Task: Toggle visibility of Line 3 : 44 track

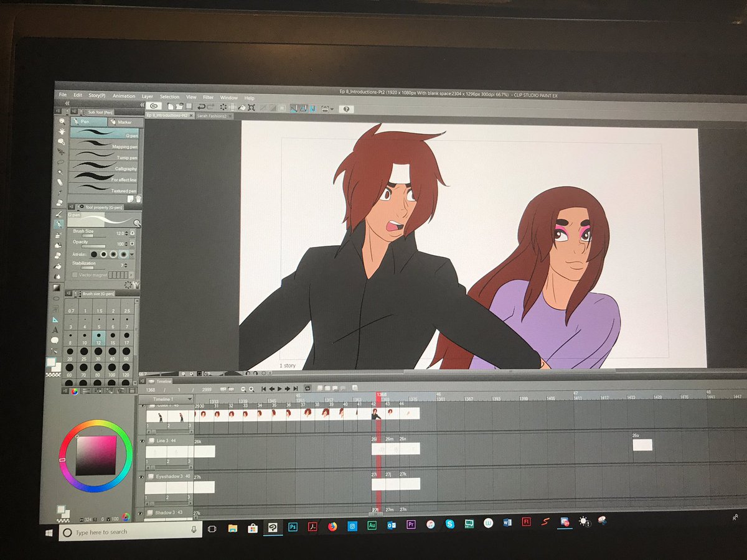Action: 142,441
